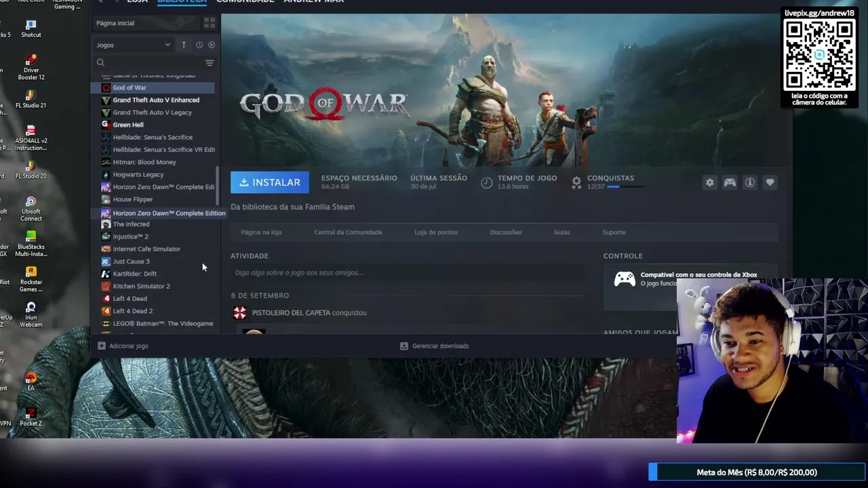Open Central da Comunidade tab

(348, 232)
